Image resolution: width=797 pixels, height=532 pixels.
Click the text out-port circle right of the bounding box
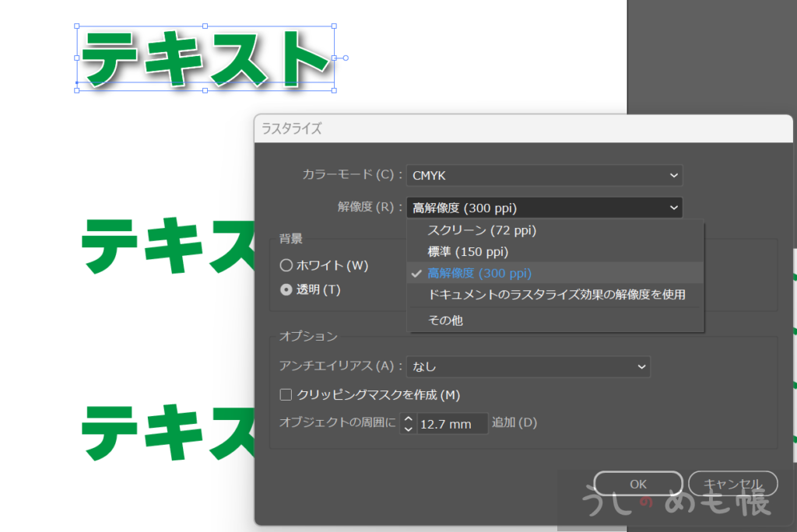tap(346, 58)
